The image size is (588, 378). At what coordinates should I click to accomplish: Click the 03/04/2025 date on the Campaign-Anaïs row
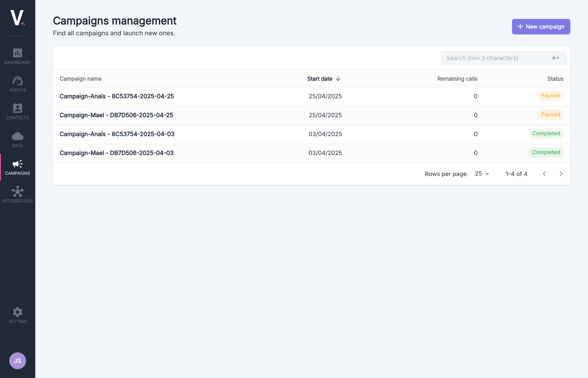tap(325, 134)
